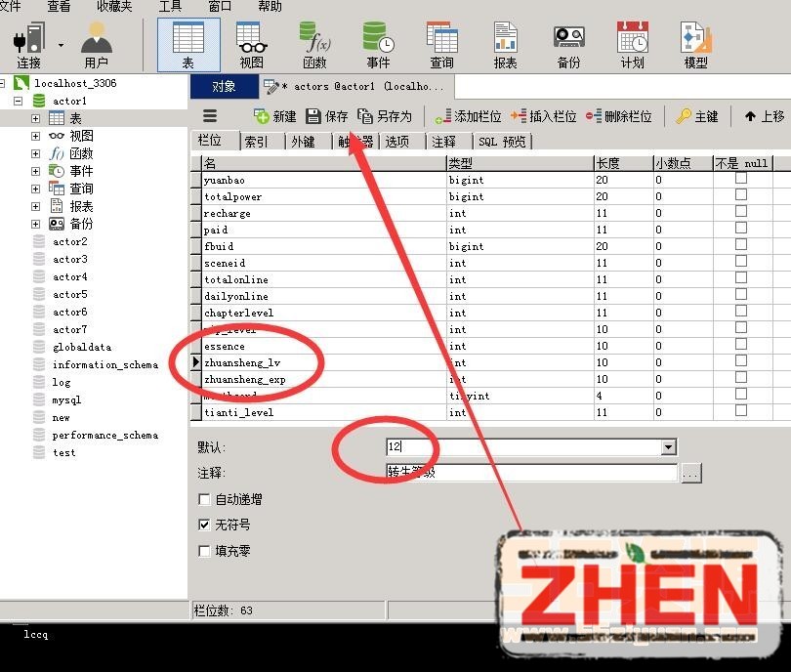Click the 连接 (Connection) toolbar icon

28,44
